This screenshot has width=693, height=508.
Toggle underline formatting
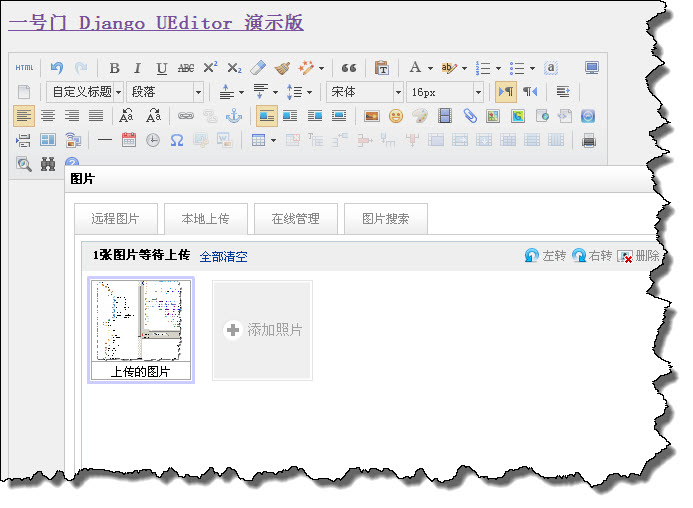pos(162,68)
